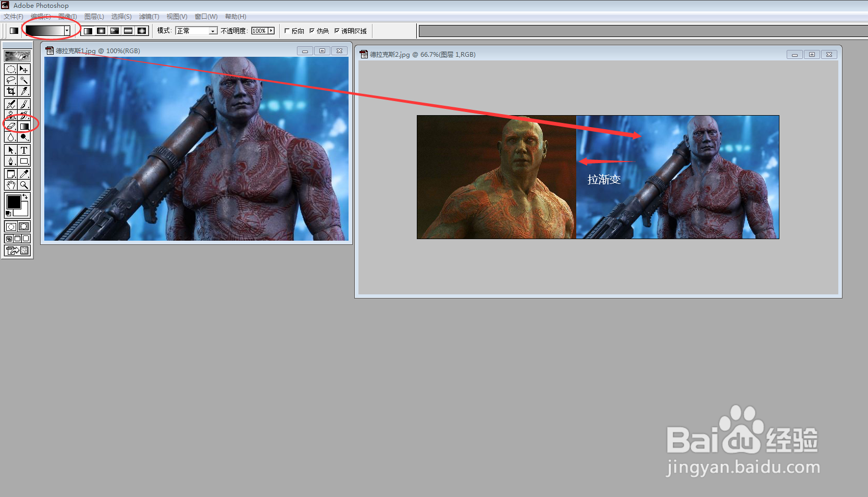Jump to ImageReady icon
The height and width of the screenshot is (497, 868).
[x=17, y=251]
